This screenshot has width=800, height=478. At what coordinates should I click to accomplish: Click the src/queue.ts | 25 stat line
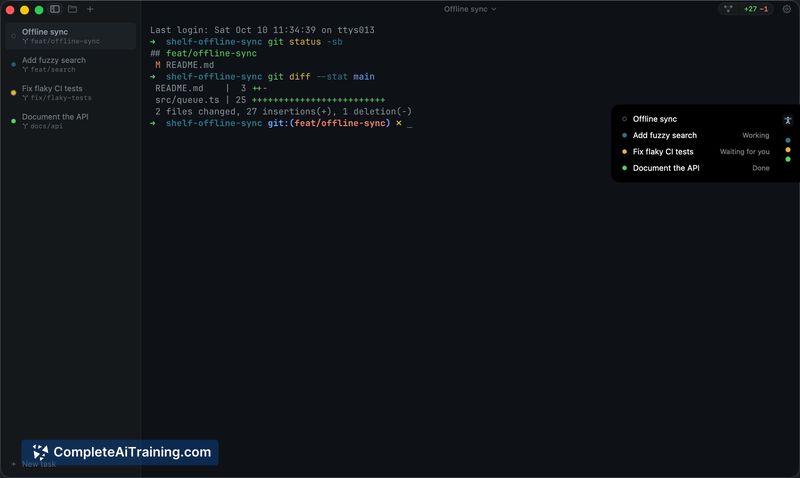click(270, 100)
